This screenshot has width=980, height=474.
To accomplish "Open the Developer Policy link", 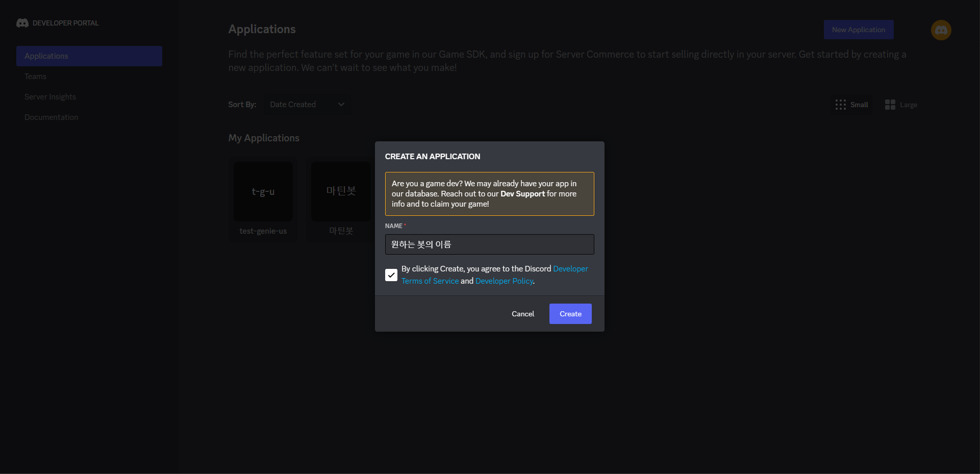I will click(x=504, y=281).
